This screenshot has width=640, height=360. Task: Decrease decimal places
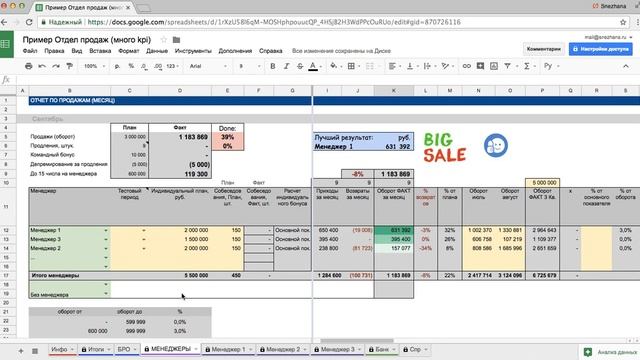tap(144, 66)
